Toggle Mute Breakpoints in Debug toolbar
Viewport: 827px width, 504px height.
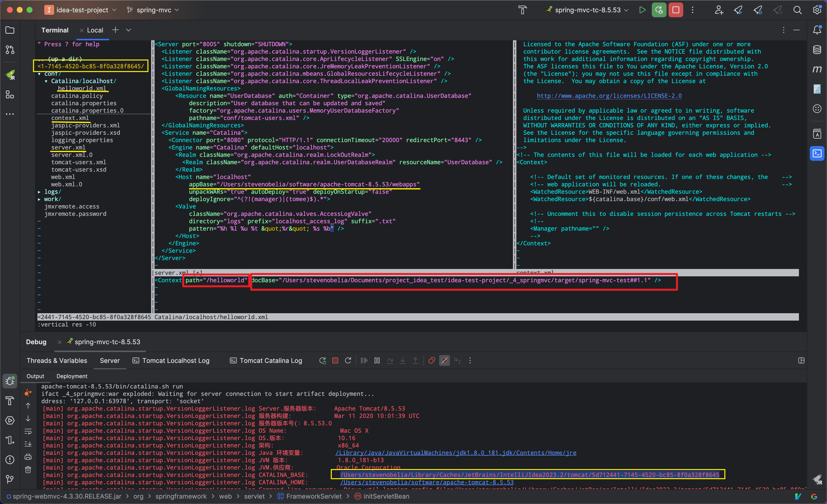pos(444,360)
